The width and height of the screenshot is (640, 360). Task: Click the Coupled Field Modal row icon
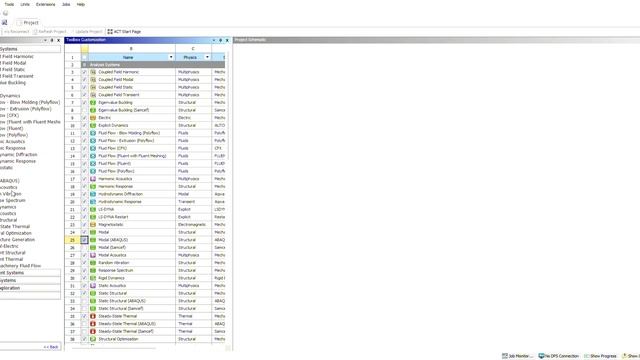click(93, 80)
